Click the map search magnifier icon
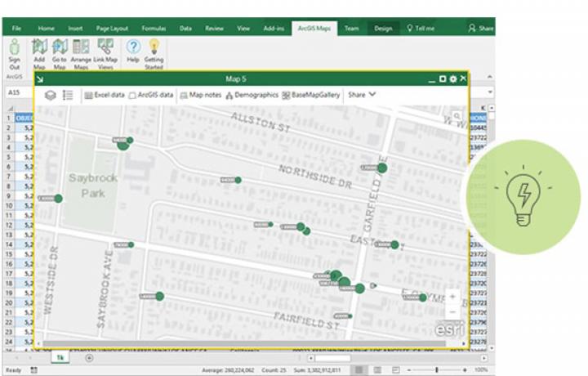Screen dimensions: 588x376 tap(457, 116)
